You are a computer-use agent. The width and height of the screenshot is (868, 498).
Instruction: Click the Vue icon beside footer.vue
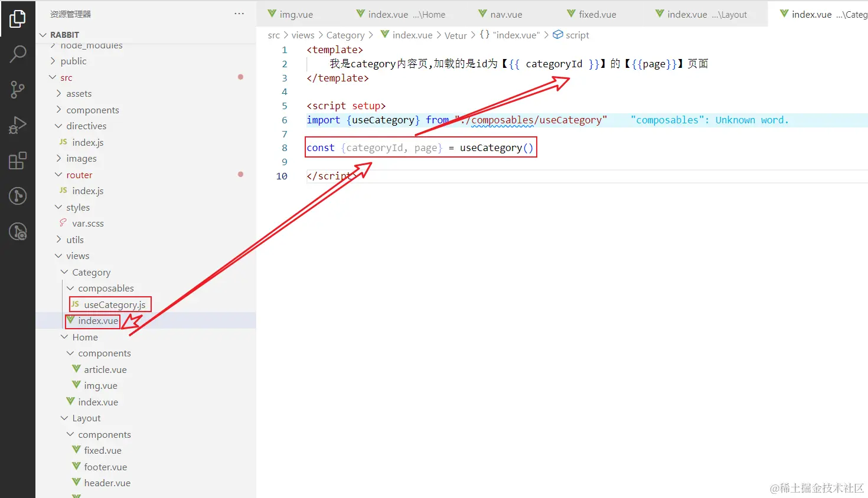(76, 466)
